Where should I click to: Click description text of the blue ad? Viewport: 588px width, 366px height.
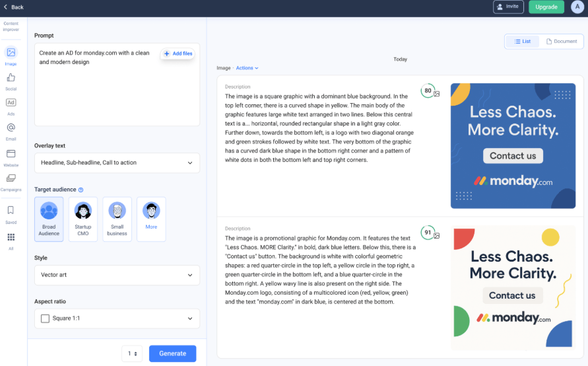(319, 128)
